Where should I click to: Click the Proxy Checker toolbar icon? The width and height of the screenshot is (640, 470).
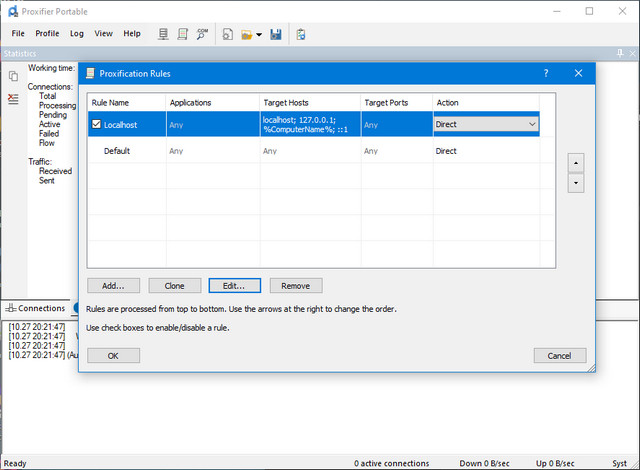tap(300, 34)
